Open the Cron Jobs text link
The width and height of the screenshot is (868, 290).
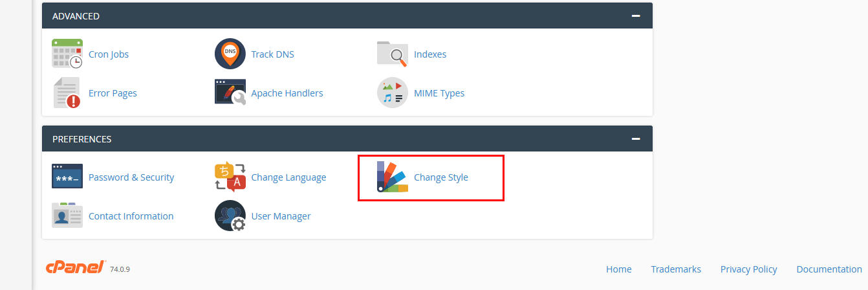pos(109,54)
